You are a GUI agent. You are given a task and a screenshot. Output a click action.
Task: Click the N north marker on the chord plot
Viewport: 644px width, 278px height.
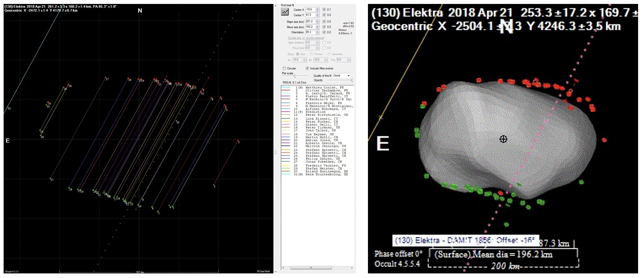(140, 11)
